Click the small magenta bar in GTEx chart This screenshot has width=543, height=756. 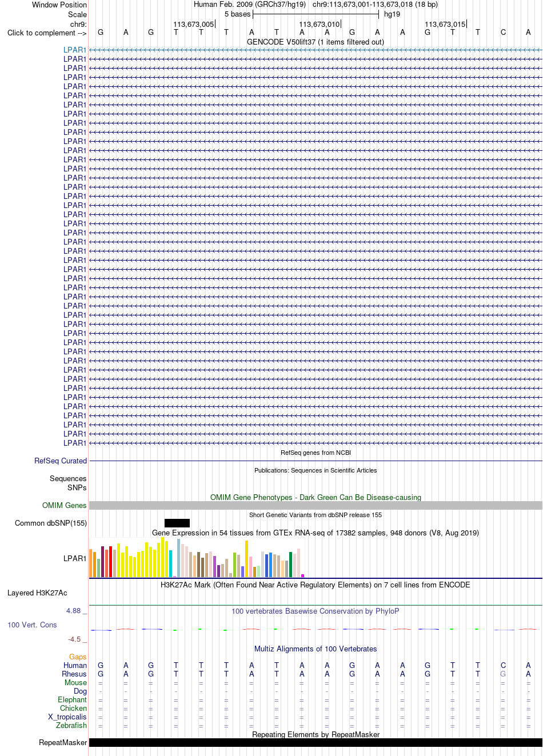tap(303, 575)
